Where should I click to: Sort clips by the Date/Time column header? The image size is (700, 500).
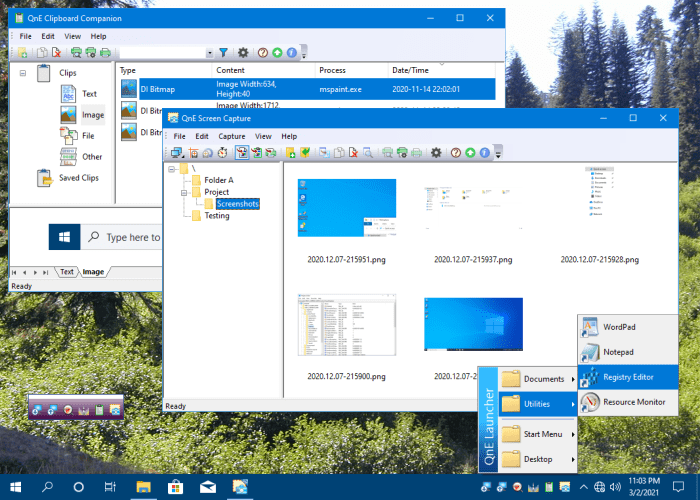[x=412, y=70]
